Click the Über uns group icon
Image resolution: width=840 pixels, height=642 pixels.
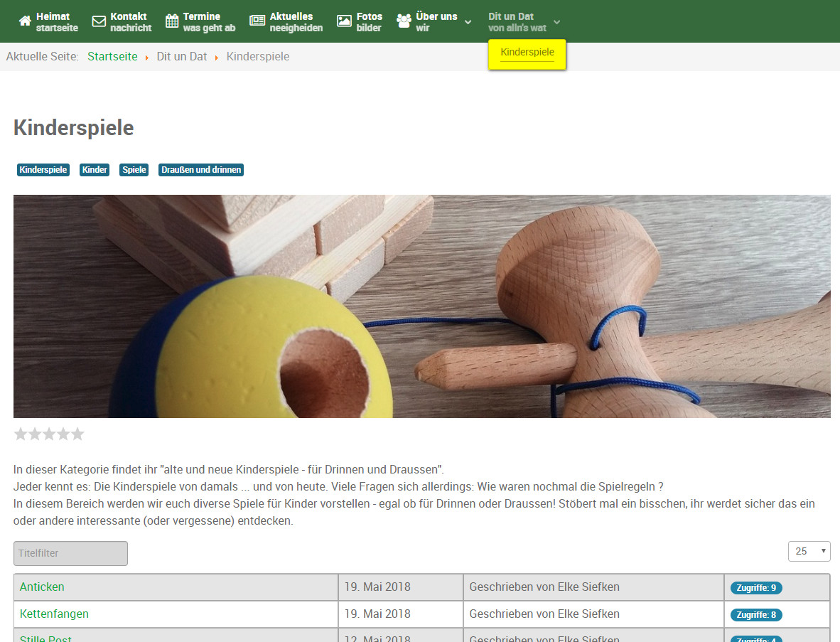[x=404, y=21]
